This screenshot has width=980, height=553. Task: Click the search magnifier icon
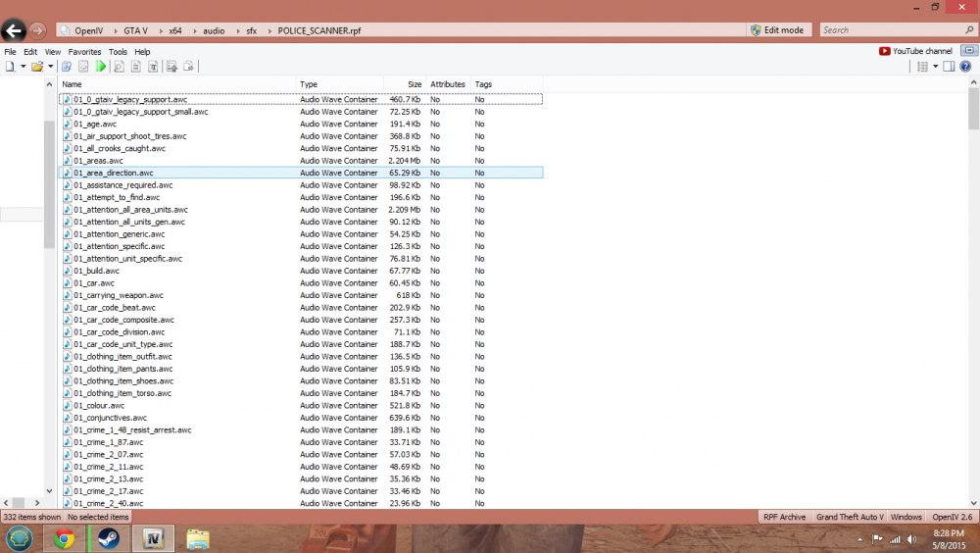[969, 30]
